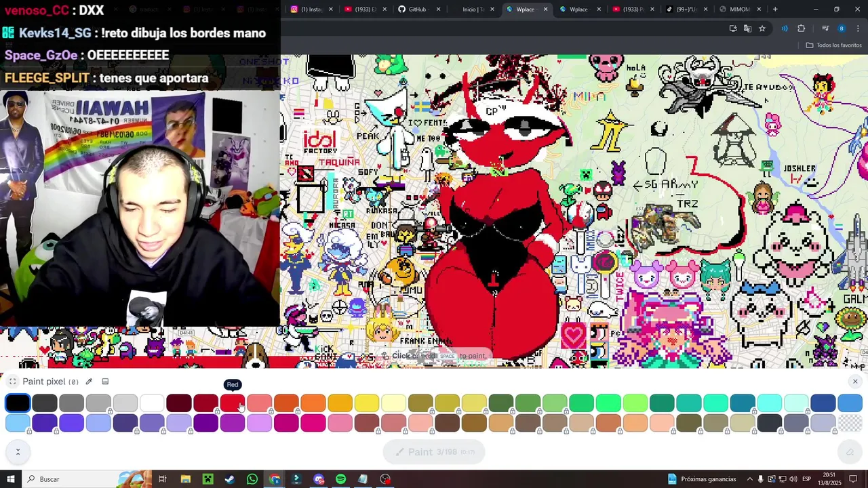Image resolution: width=868 pixels, height=488 pixels.
Task: Click the ruler icon next to the pencil icon
Action: click(x=105, y=382)
